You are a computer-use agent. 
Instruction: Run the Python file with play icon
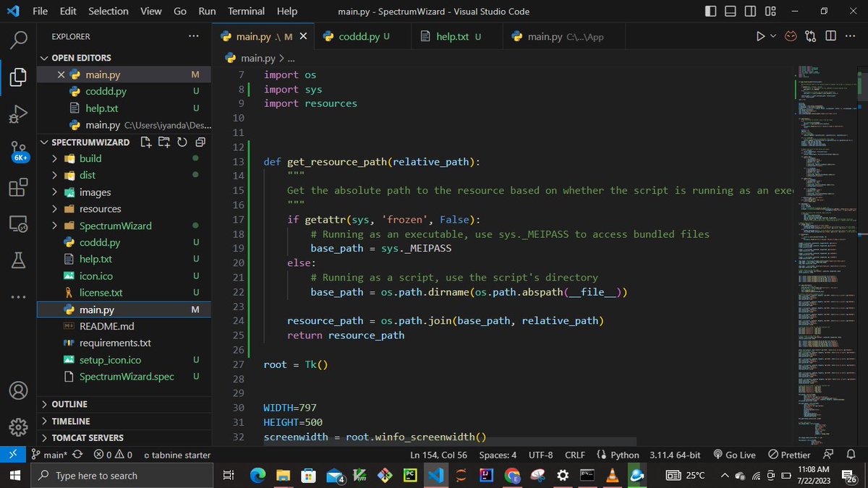[x=760, y=36]
